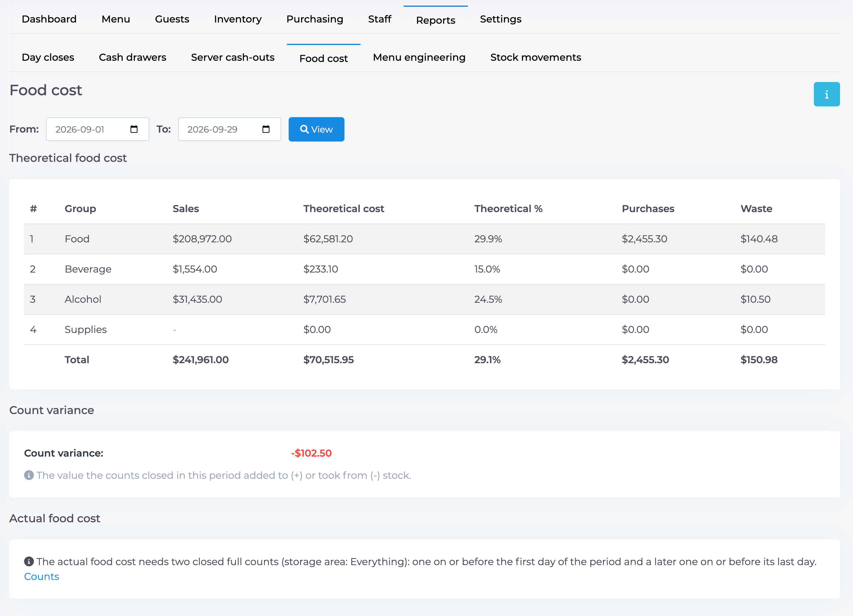
Task: Click the Purchases column header
Action: 648,208
